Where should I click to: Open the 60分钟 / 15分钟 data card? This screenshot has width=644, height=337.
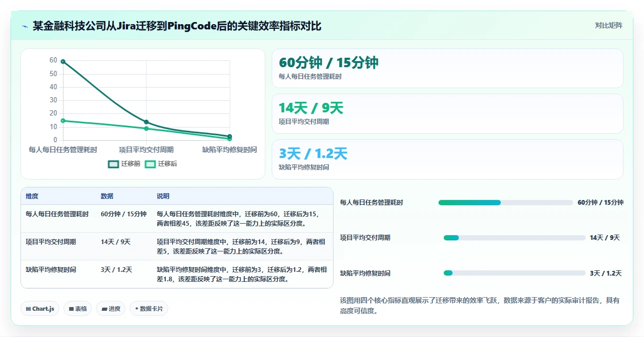(447, 68)
